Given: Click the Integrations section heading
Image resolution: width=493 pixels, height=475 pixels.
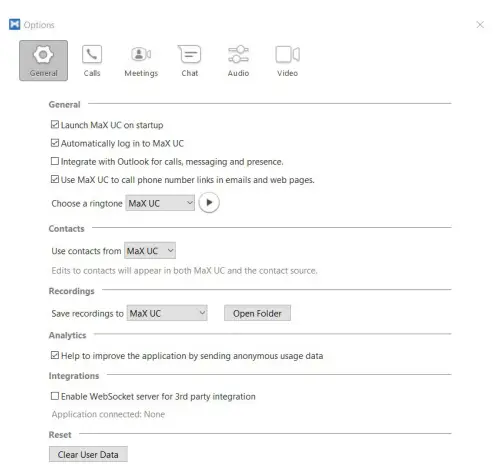Looking at the screenshot, I should click(x=74, y=376).
